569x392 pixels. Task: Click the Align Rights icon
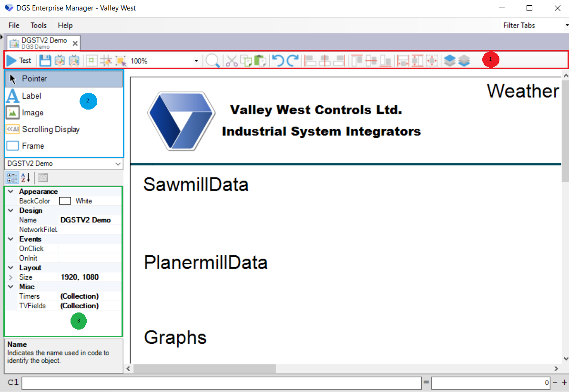(338, 60)
